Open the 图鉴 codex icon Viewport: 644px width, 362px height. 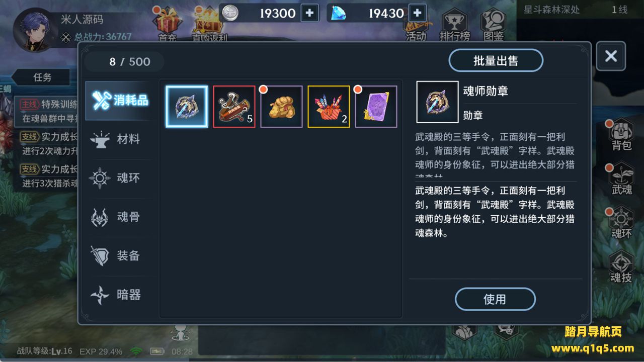coord(493,26)
